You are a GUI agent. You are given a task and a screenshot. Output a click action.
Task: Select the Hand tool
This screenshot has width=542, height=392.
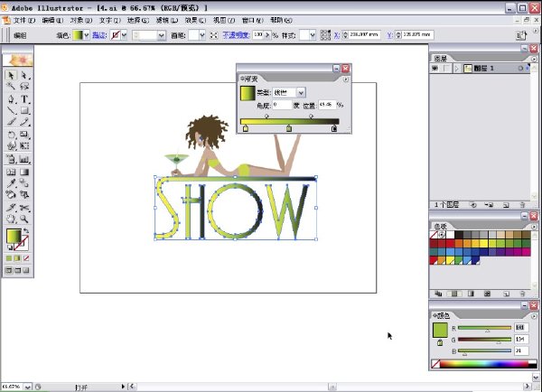click(11, 219)
